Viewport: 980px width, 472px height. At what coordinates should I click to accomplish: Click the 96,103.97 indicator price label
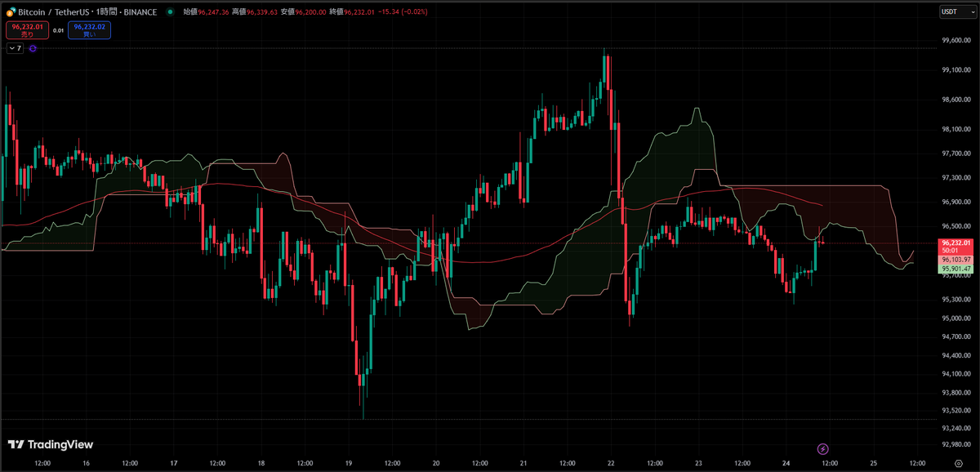click(x=955, y=259)
